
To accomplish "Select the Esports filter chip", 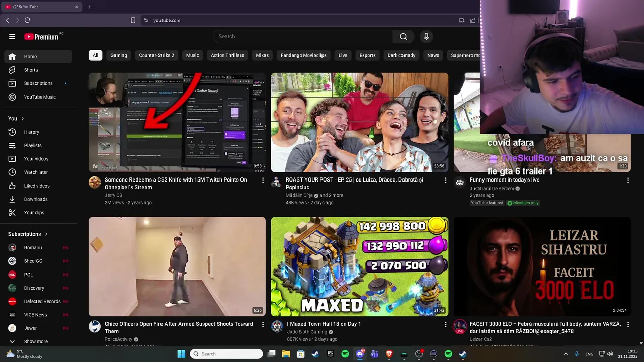I will (x=367, y=55).
